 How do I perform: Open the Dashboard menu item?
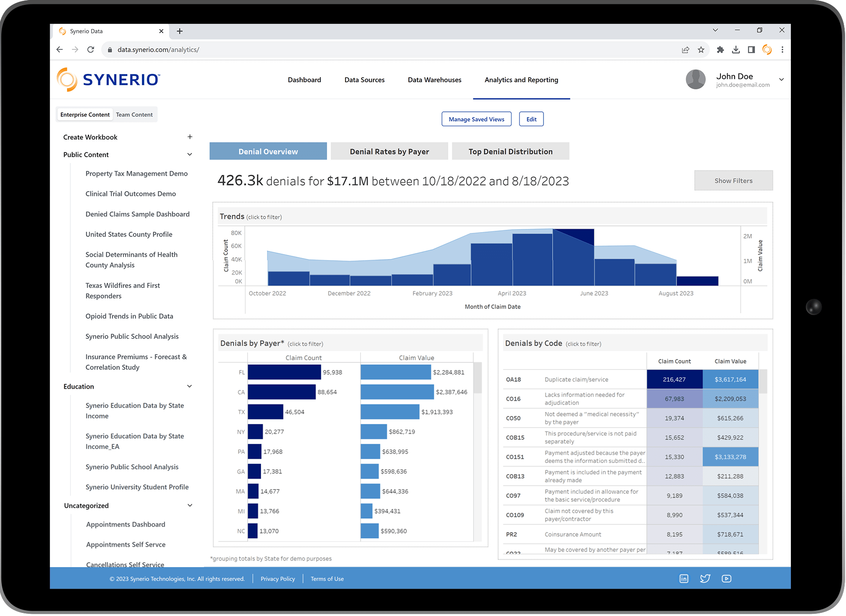tap(304, 80)
